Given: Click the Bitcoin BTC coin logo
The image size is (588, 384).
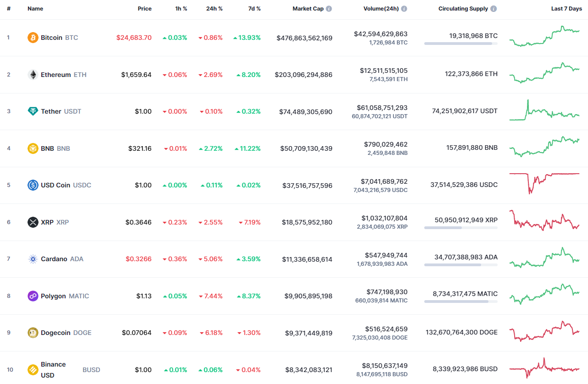Looking at the screenshot, I should 32,38.
